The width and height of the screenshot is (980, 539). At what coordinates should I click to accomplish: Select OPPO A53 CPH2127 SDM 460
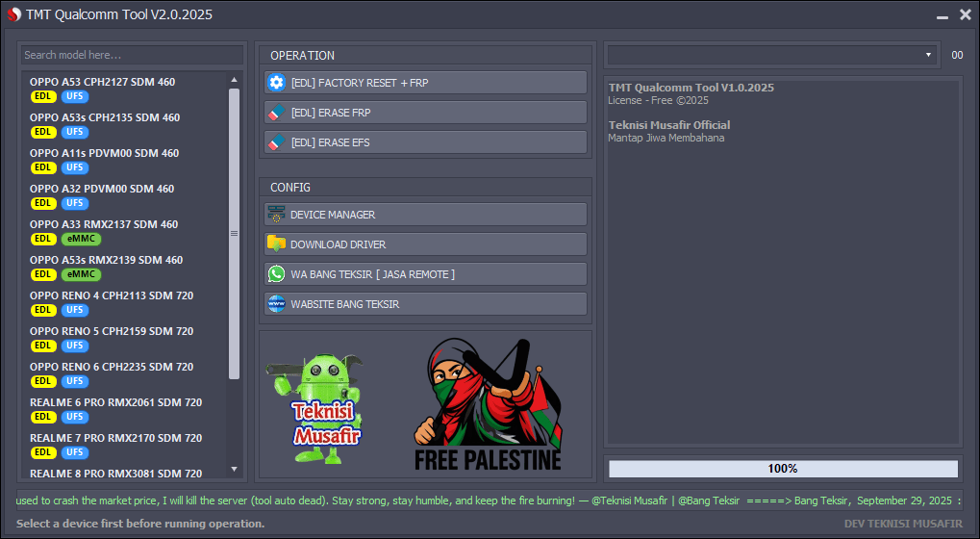tap(102, 83)
